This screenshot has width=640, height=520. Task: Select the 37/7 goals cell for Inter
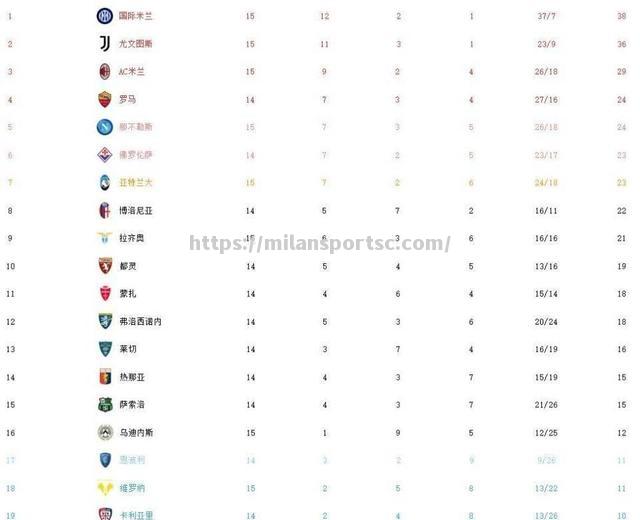(x=546, y=16)
